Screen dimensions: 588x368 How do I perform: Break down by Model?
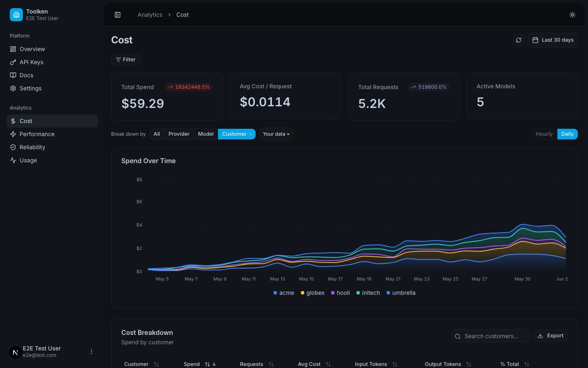[206, 134]
